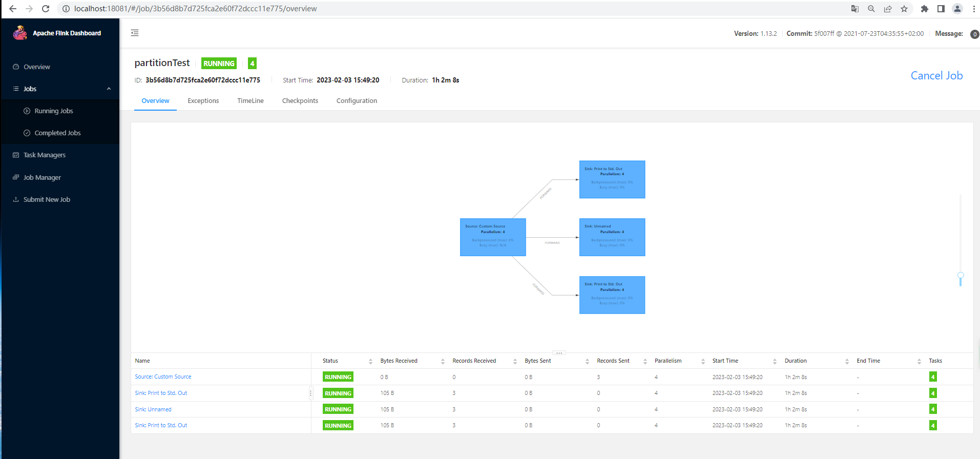Image resolution: width=980 pixels, height=459 pixels.
Task: Switch to the TimeLine tab
Action: pos(251,101)
